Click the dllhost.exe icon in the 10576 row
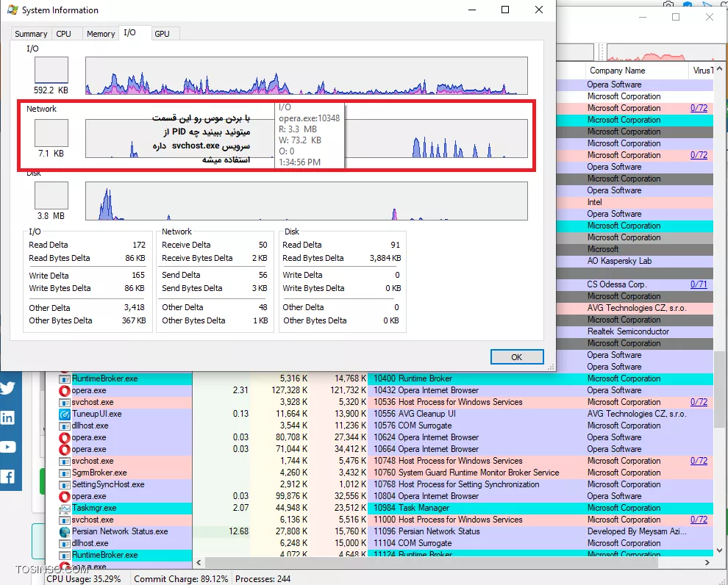The width and height of the screenshot is (728, 585). 65,426
